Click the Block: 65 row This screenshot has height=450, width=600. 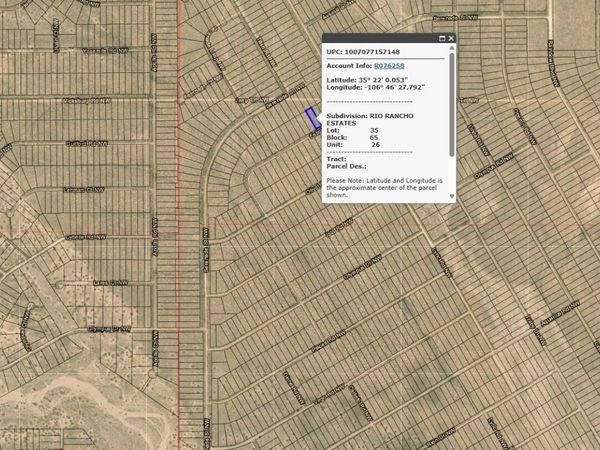pyautogui.click(x=352, y=137)
